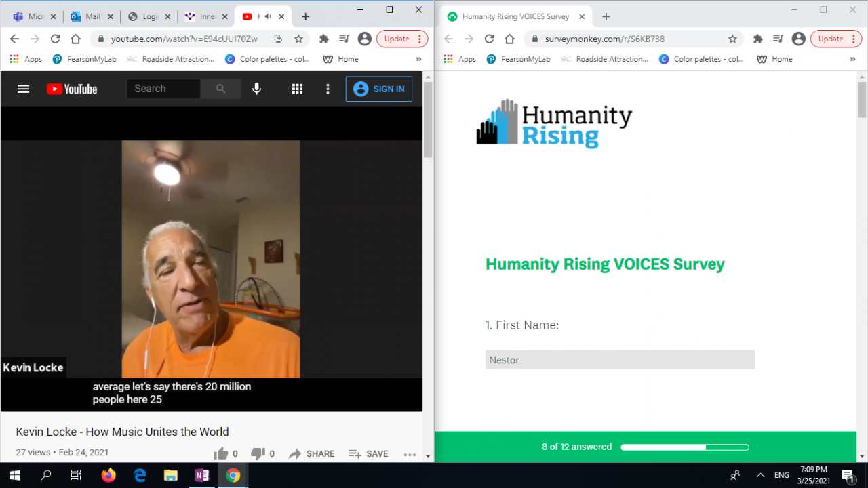Save the video to a playlist
The width and height of the screenshot is (868, 488).
[x=368, y=453]
